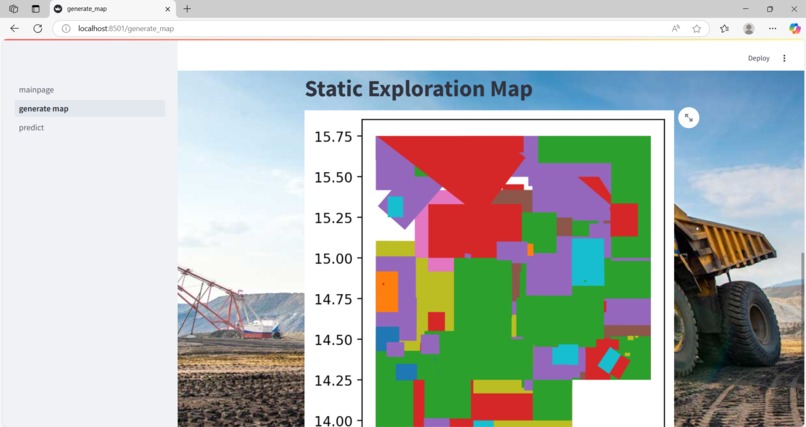Activate the read aloud icon
The height and width of the screenshot is (427, 806).
tap(676, 29)
